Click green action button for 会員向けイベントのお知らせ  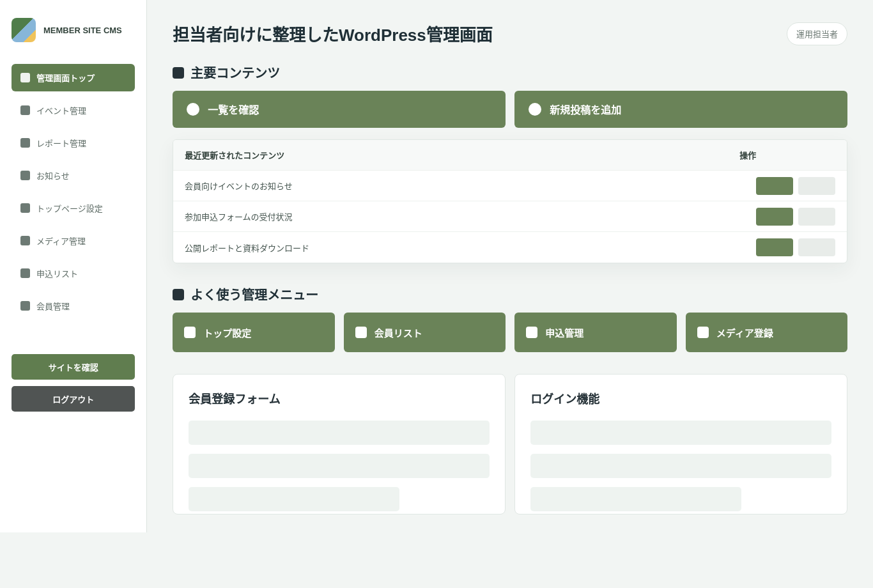coord(775,186)
